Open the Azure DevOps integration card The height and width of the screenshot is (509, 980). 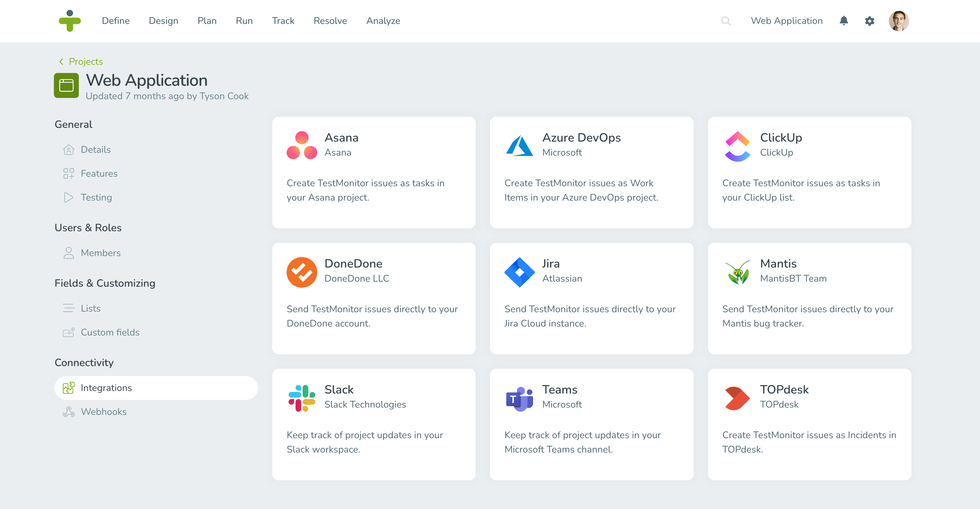[x=591, y=173]
